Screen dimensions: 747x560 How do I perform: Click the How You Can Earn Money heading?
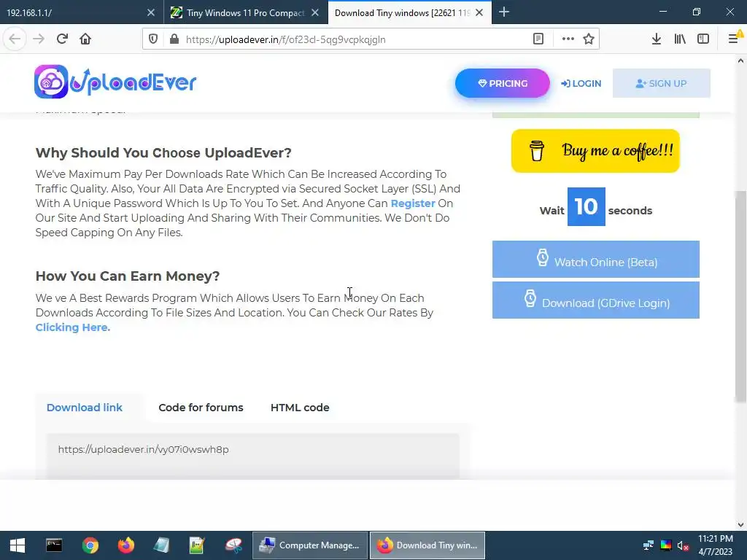point(128,276)
